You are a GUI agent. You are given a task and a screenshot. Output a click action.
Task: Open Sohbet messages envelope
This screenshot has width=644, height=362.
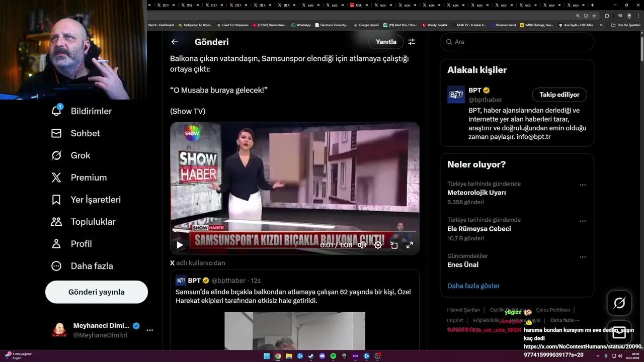(56, 133)
